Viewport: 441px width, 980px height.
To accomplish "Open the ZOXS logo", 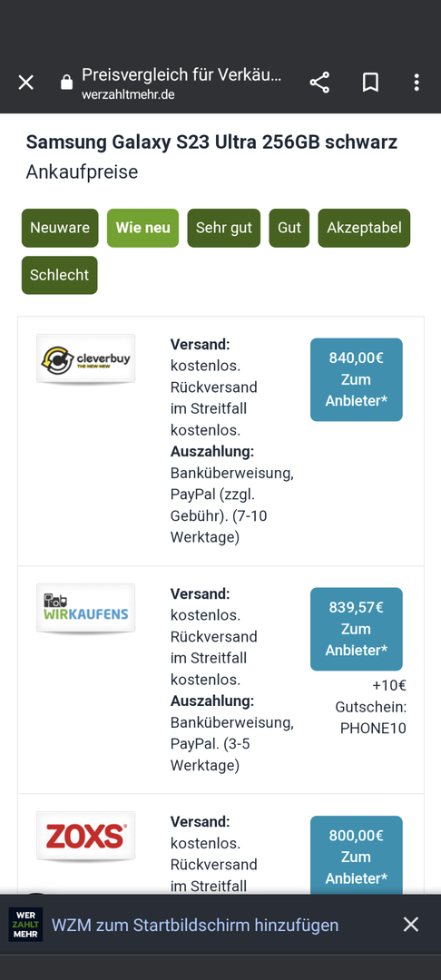I will point(85,836).
